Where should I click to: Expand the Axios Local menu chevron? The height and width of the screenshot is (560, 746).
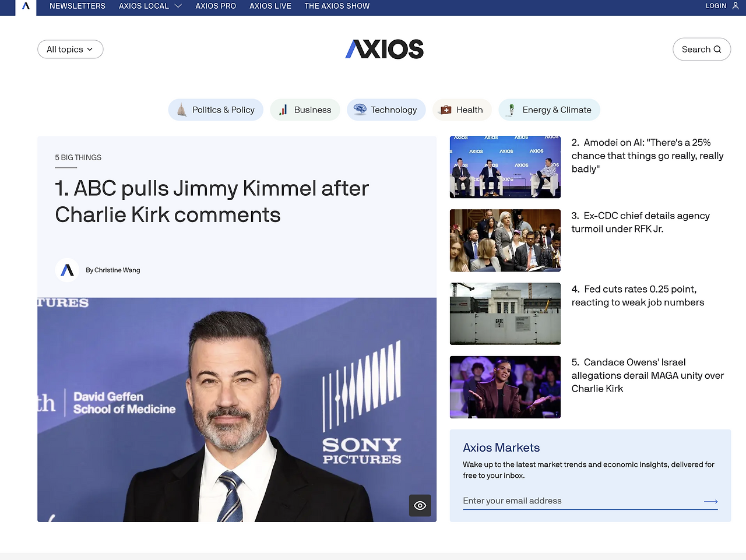tap(178, 6)
